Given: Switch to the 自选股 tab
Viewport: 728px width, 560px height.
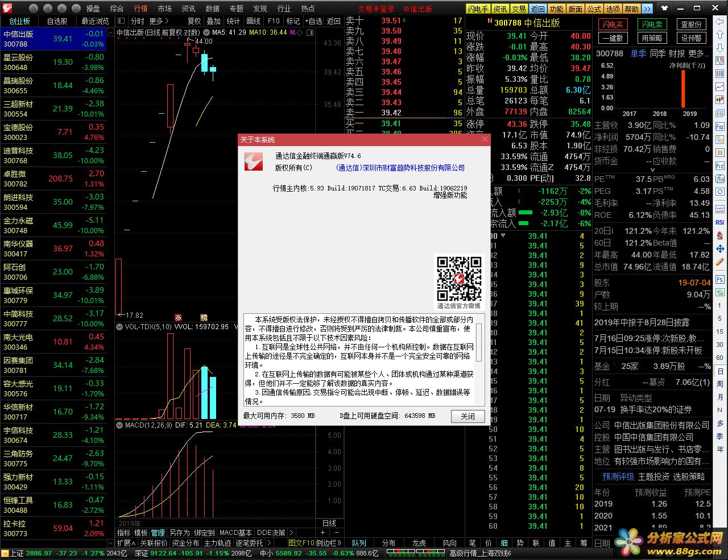Looking at the screenshot, I should [57, 21].
